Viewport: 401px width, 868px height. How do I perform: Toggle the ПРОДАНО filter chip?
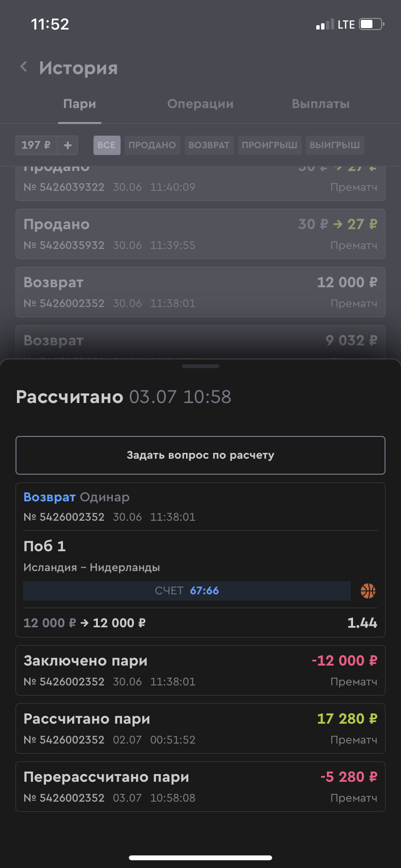coord(152,145)
